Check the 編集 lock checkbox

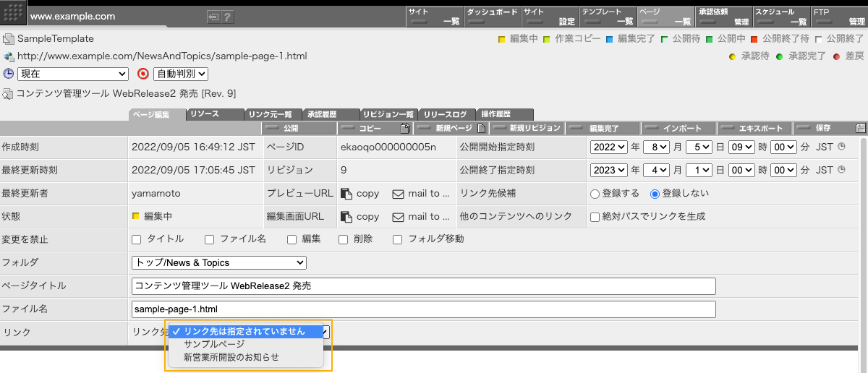click(x=292, y=239)
